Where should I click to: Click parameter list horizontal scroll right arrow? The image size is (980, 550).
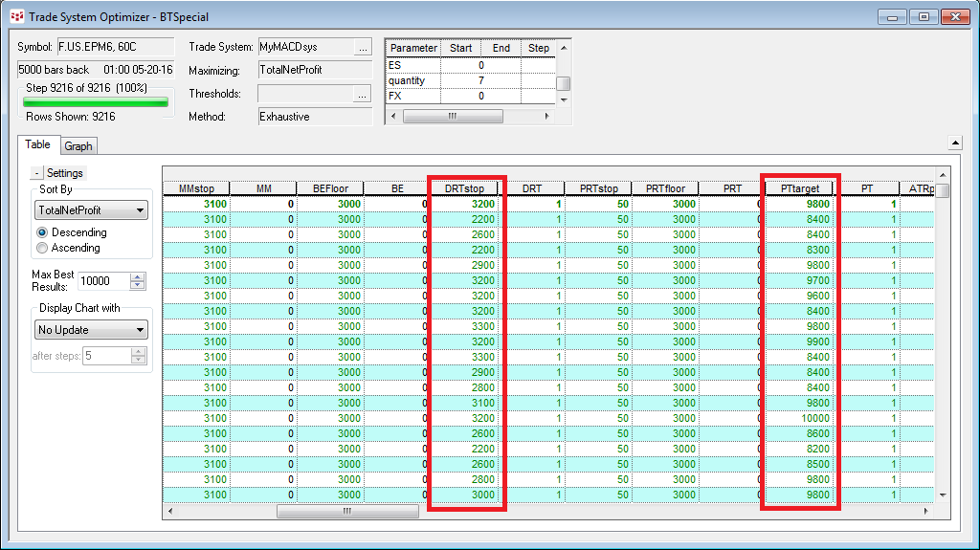point(547,117)
